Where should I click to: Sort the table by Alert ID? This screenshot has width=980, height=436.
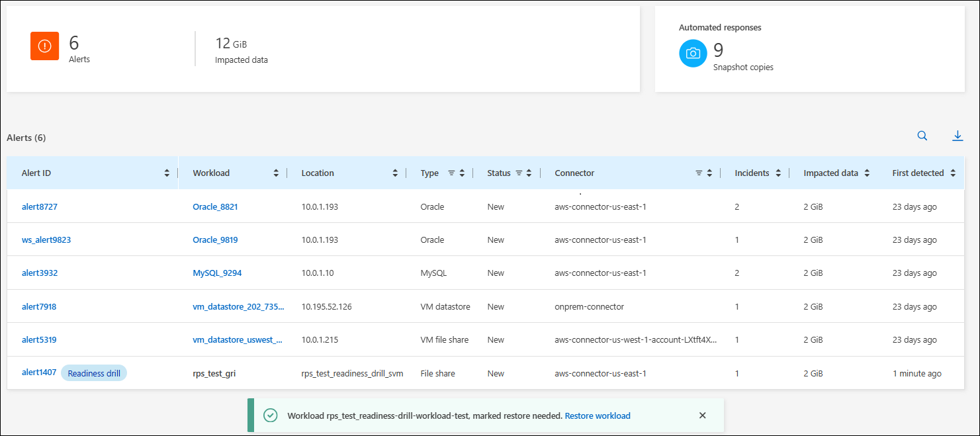point(167,173)
